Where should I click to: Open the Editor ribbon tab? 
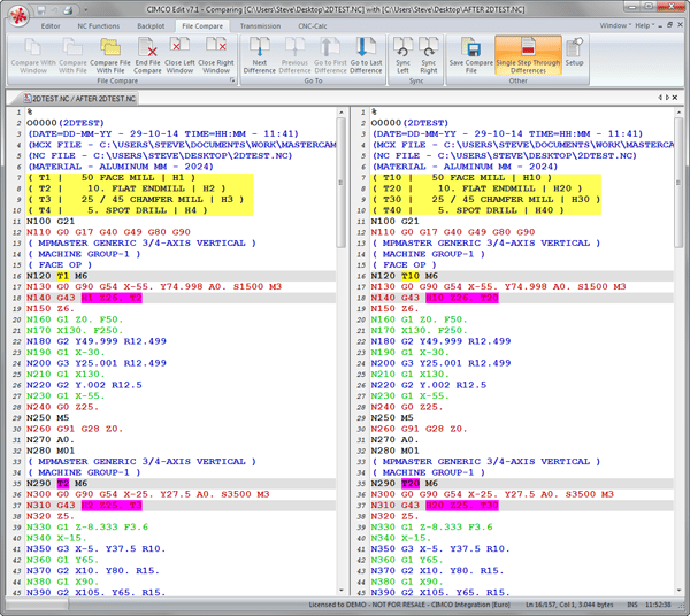(x=51, y=26)
